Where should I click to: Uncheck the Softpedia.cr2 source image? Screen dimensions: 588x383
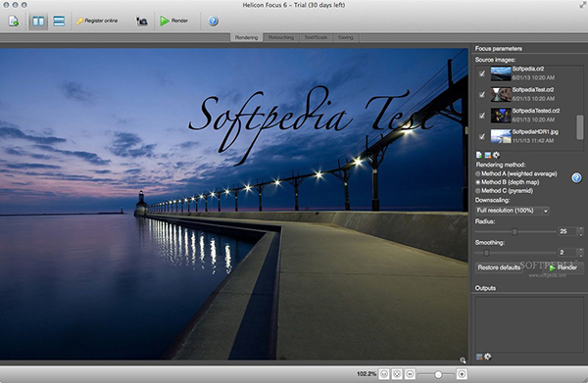[x=482, y=73]
